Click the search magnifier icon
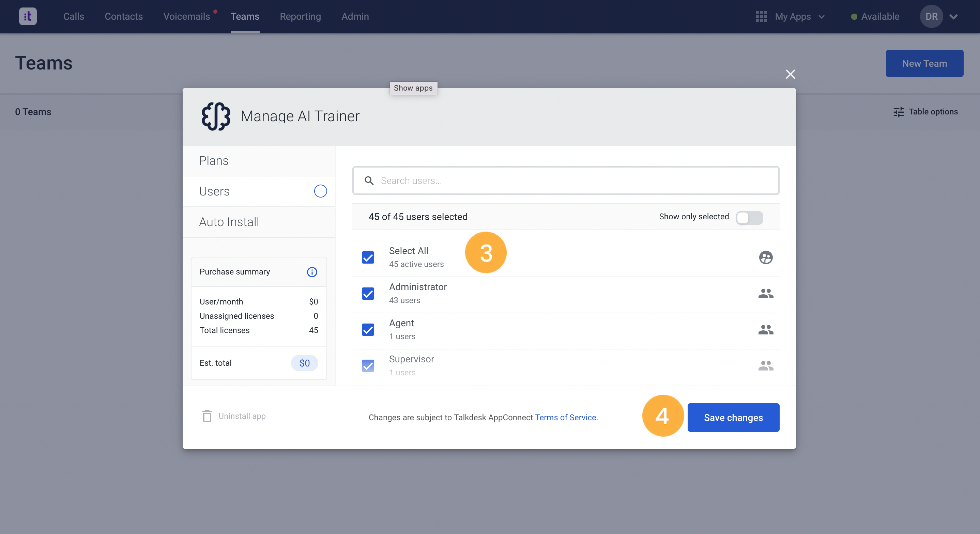 point(369,180)
